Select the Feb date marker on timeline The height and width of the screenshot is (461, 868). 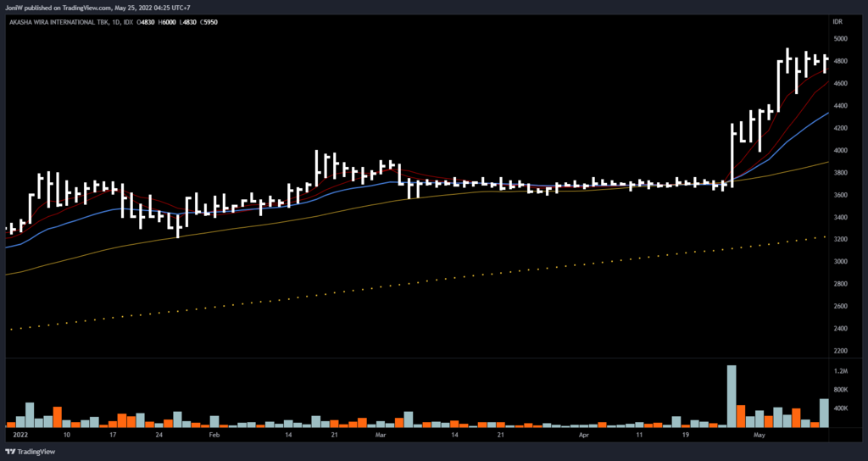click(x=214, y=434)
